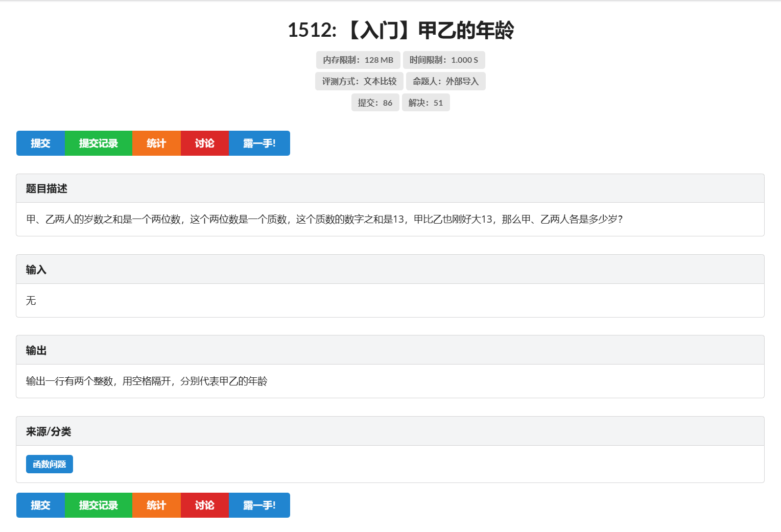The image size is (781, 532).
Task: Open the 讨论 discussion board
Action: pos(204,143)
